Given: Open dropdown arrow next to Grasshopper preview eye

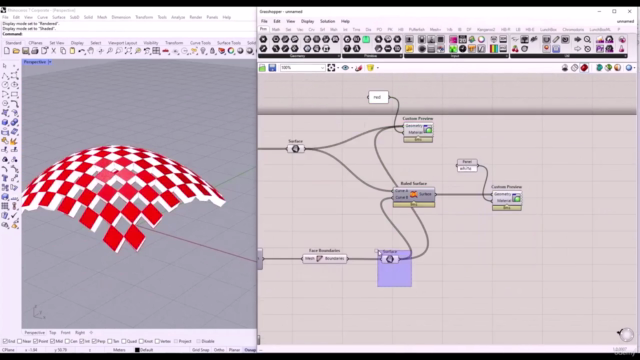Looking at the screenshot, I should point(352,68).
